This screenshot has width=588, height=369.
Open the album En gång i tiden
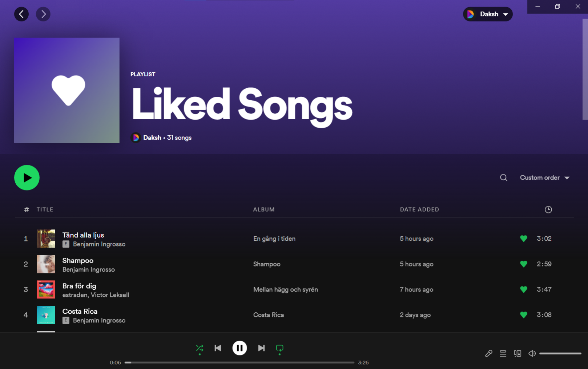tap(274, 238)
